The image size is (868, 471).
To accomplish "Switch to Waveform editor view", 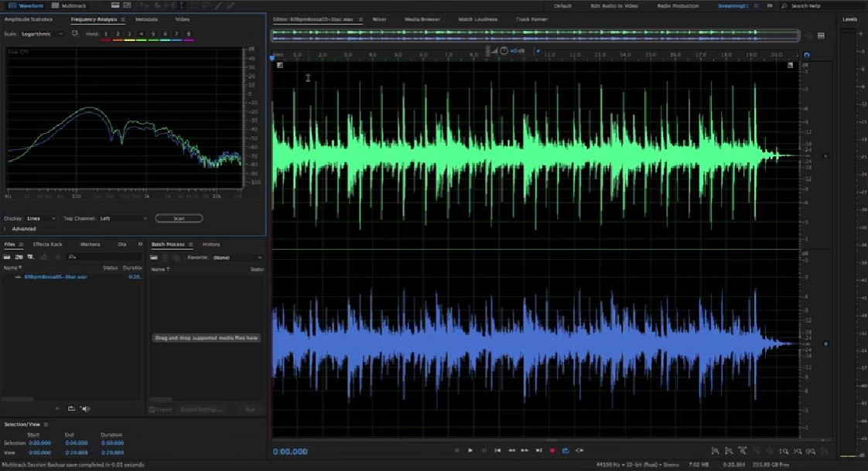I will coord(29,5).
